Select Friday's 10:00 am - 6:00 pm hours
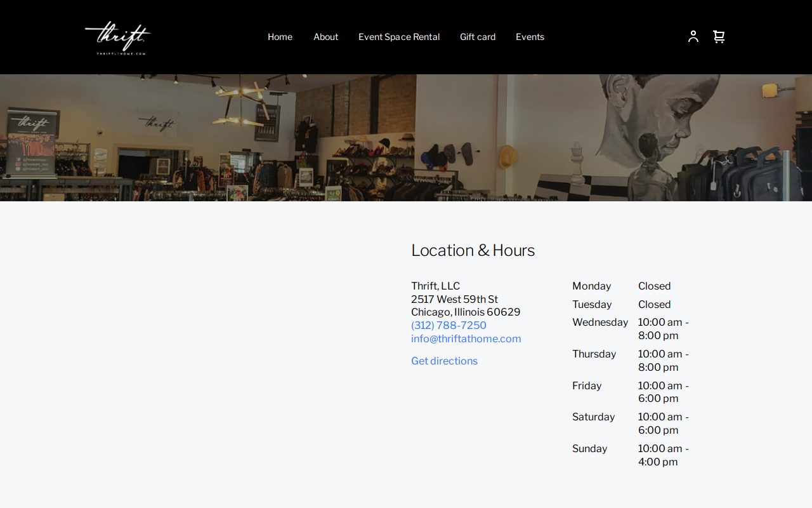812x508 pixels. (664, 392)
